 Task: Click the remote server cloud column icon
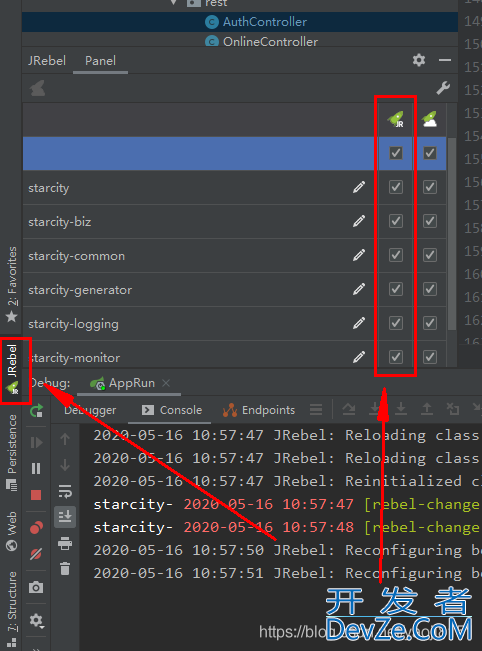pos(429,119)
